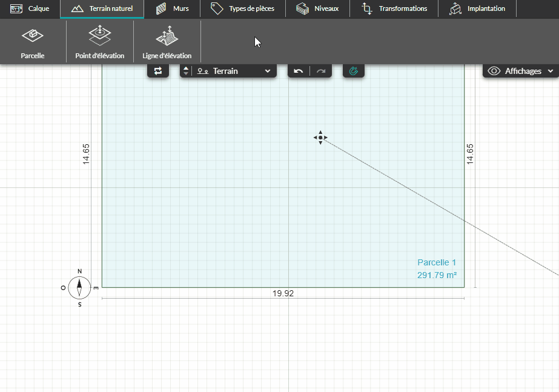Undo the last action
Viewport: 559px width, 392px height.
point(299,71)
